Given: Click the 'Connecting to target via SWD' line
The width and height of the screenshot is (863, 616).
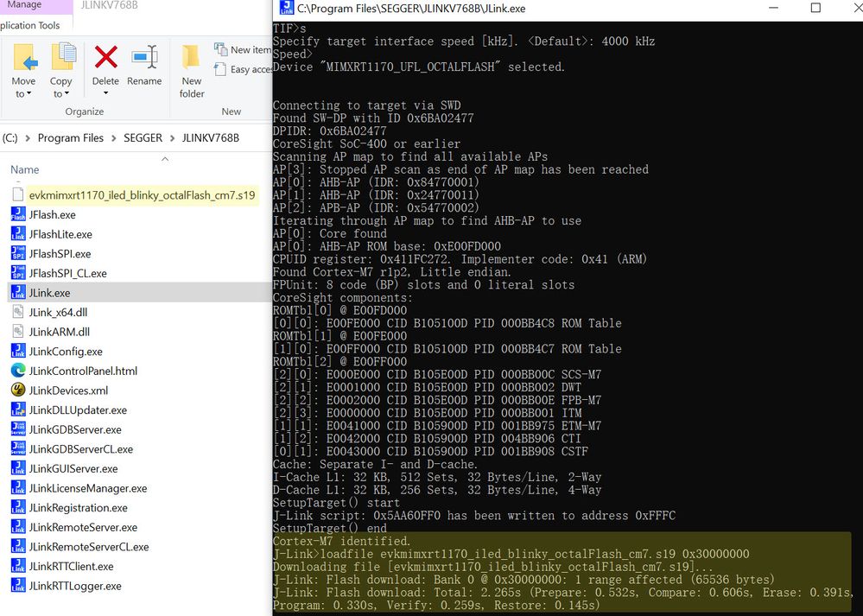Looking at the screenshot, I should [x=366, y=105].
